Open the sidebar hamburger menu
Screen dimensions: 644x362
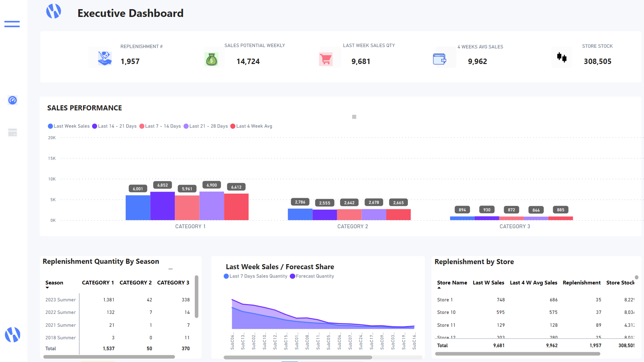pyautogui.click(x=12, y=24)
